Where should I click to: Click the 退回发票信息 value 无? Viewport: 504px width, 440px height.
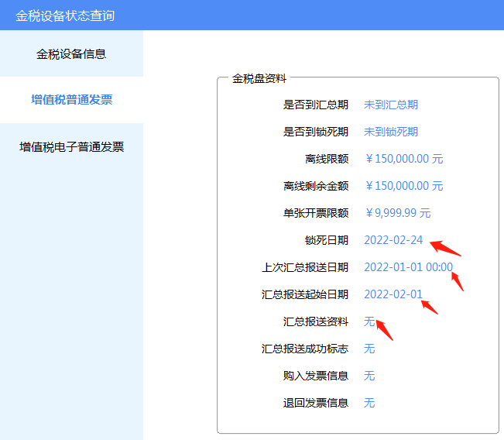369,403
